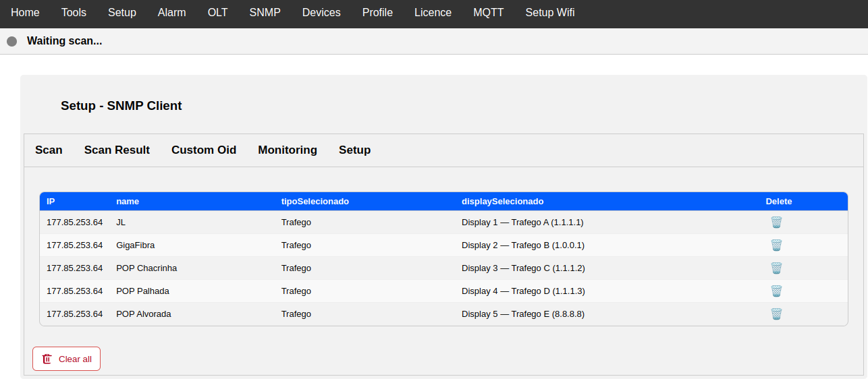868x383 pixels.
Task: Open the Home menu
Action: tap(25, 13)
